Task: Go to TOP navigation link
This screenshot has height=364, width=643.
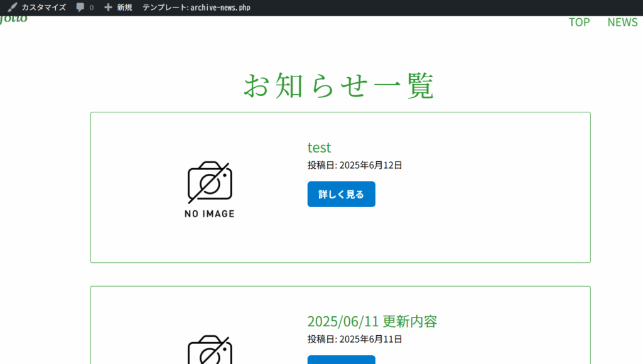Action: coord(579,22)
